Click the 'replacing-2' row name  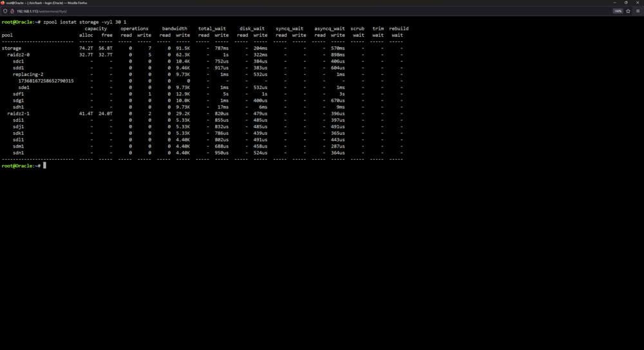coord(28,74)
